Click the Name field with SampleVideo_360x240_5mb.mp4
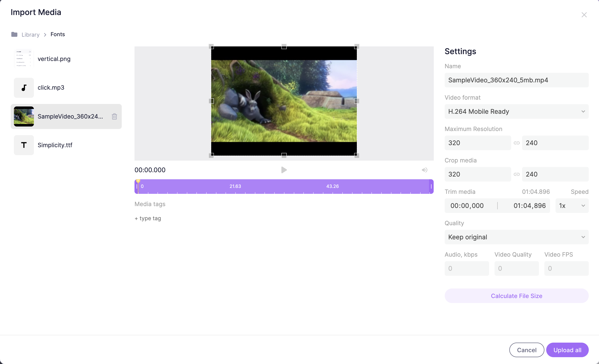 [x=516, y=80]
